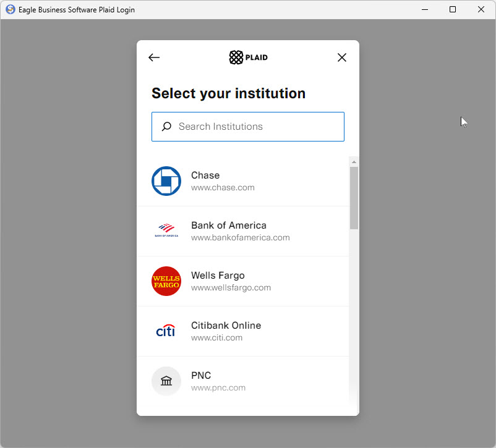
Task: Maximize the Plaid Login window
Action: [x=453, y=9]
